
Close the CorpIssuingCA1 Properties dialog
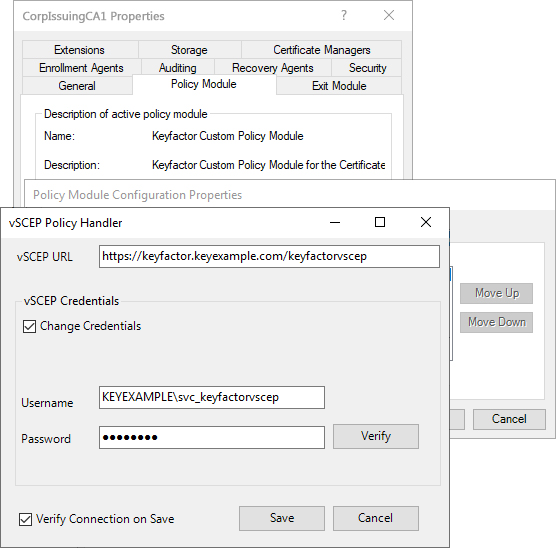coord(389,15)
